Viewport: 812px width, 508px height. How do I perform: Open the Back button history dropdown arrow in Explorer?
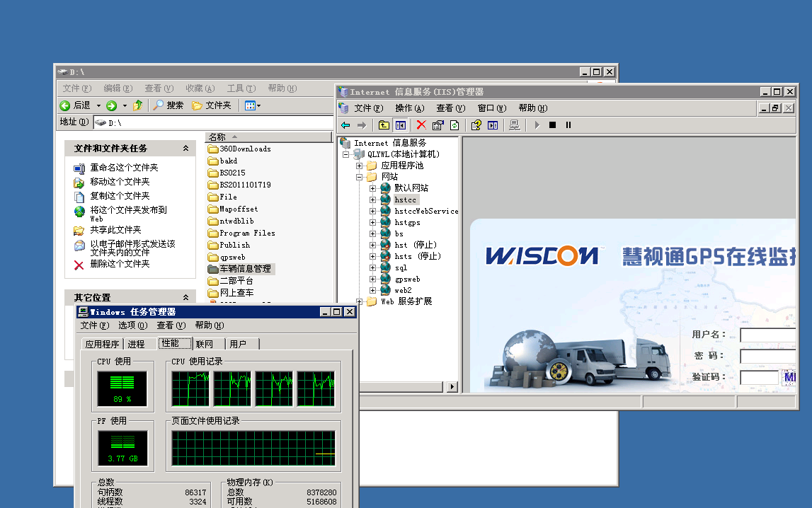pos(98,105)
